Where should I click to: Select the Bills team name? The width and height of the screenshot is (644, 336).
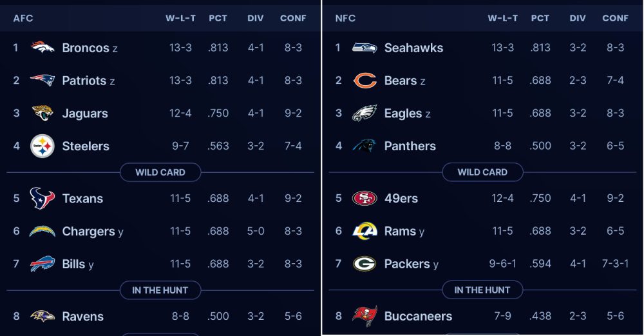click(73, 264)
